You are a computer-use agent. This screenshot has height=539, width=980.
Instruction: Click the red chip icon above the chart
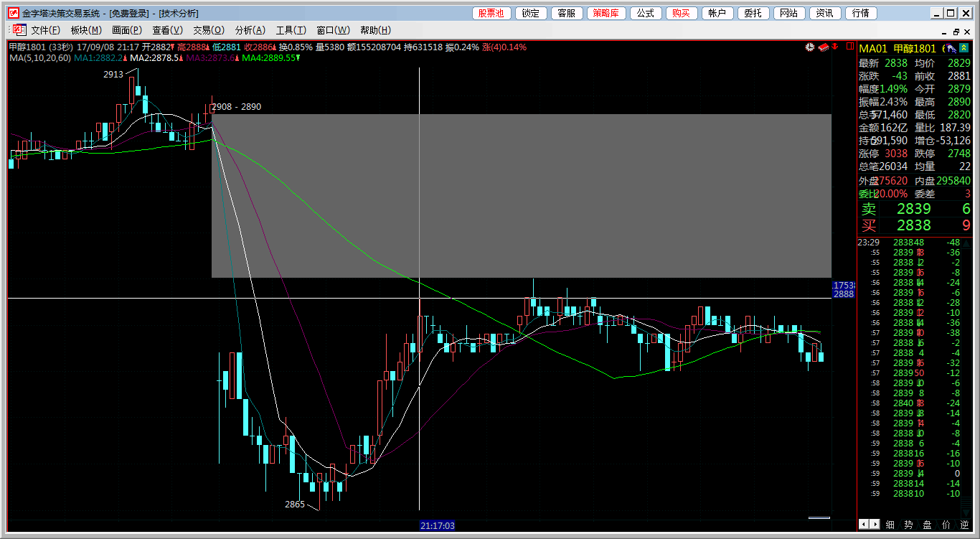(824, 47)
